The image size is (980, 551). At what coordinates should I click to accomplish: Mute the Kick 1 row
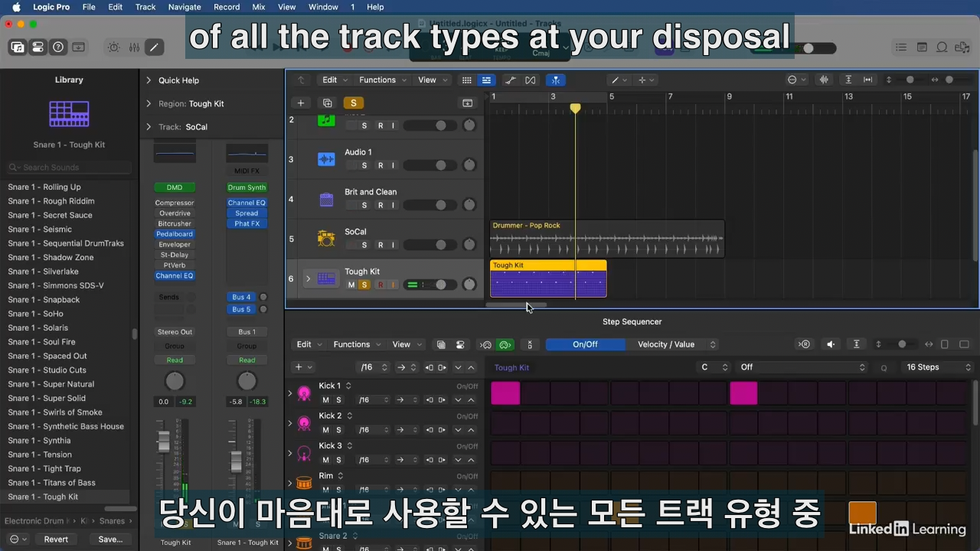(x=325, y=399)
